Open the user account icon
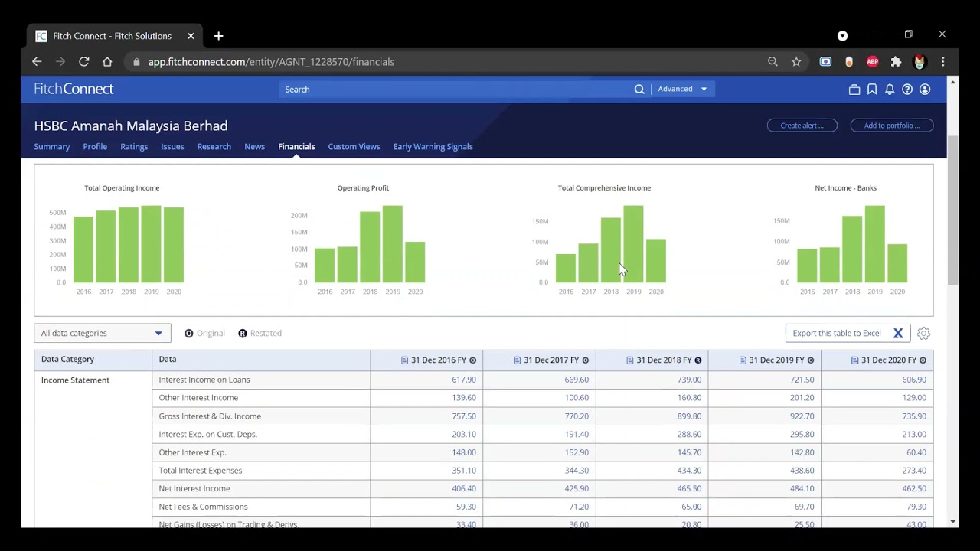The height and width of the screenshot is (551, 980). [925, 90]
